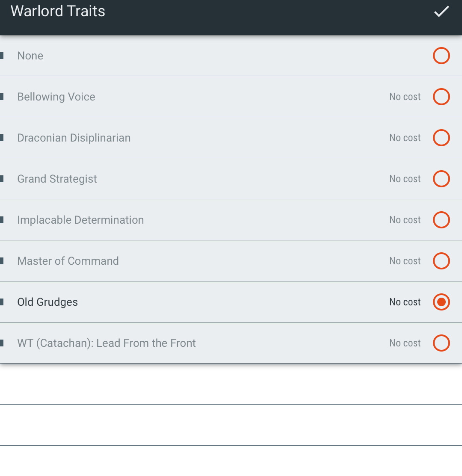Tap the Draconian Disiplinarian row text
The width and height of the screenshot is (462, 476).
[74, 138]
